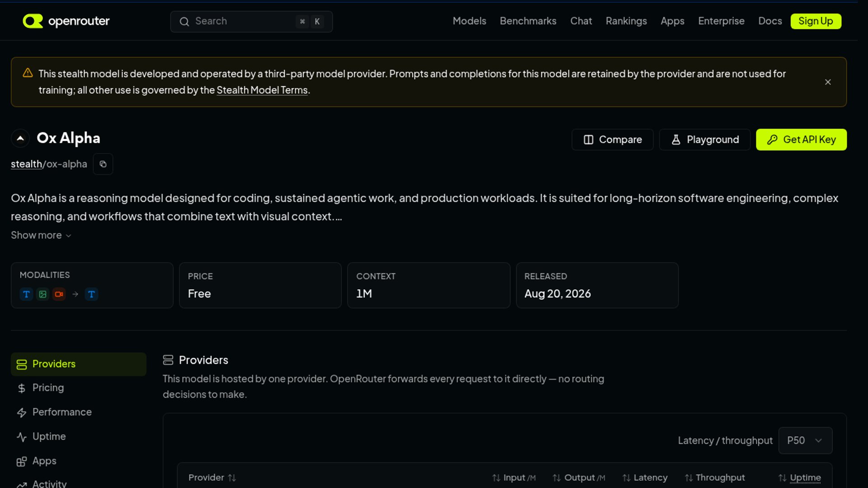Go to Apps in top navigation
This screenshot has height=488, width=868.
[x=672, y=21]
